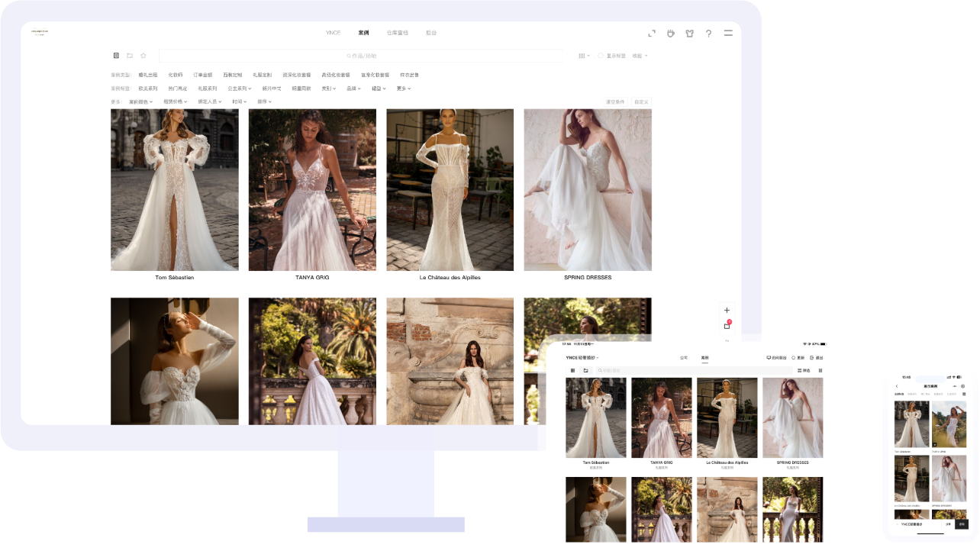Image resolution: width=980 pixels, height=551 pixels.
Task: Open the 后台 tab in desktop header
Action: pyautogui.click(x=431, y=34)
